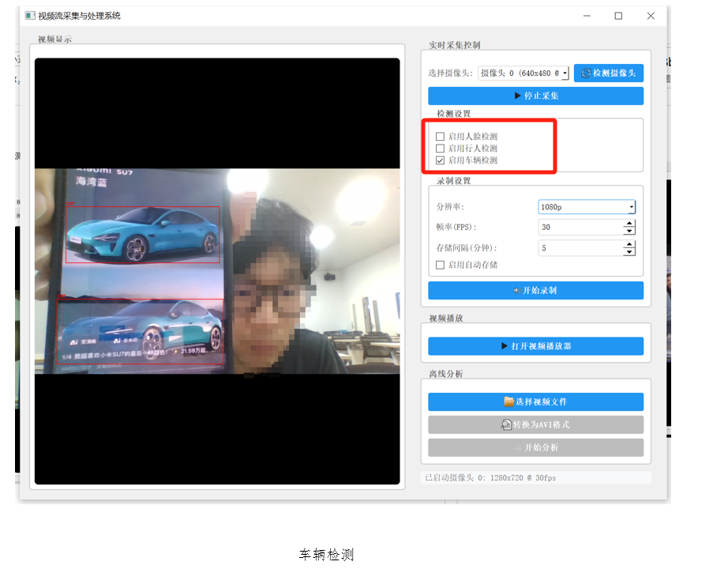Click the 离线分析 section label
Image resolution: width=728 pixels, height=569 pixels.
(445, 374)
